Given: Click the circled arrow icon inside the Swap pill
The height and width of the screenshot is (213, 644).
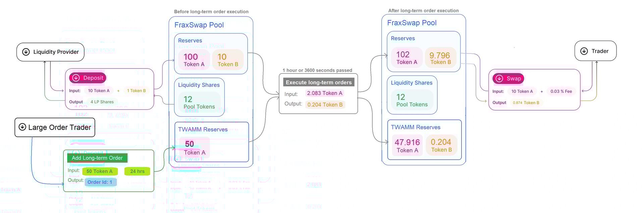Looking at the screenshot, I should (499, 78).
